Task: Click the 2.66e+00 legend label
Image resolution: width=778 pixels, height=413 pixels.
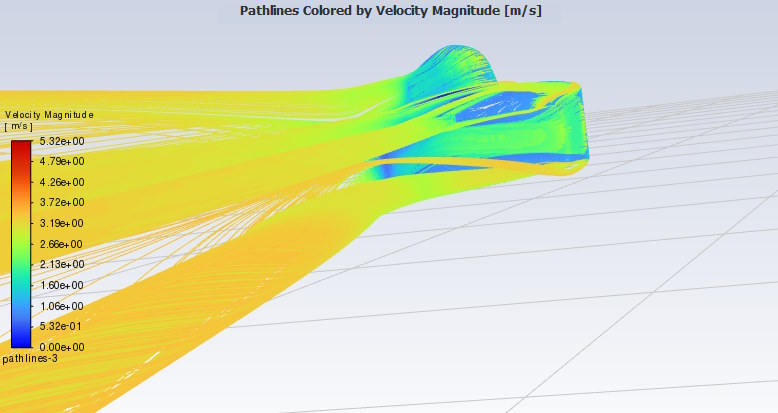Action: (60, 244)
